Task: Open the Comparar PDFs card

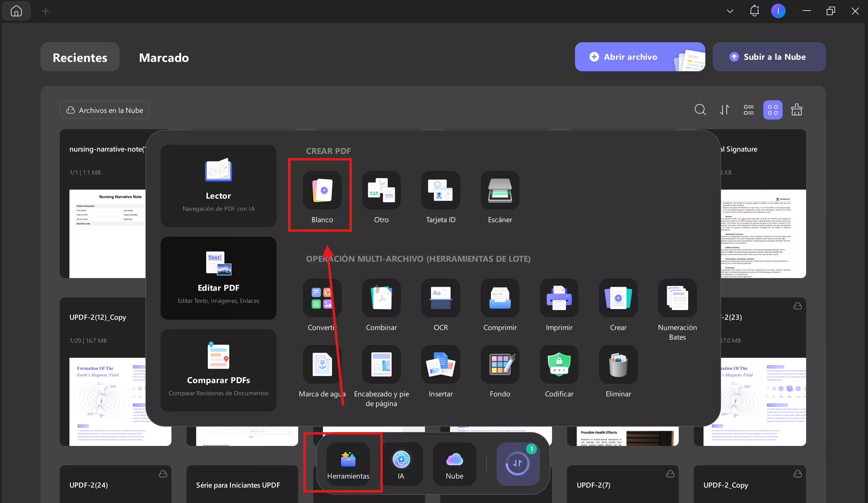Action: (219, 370)
